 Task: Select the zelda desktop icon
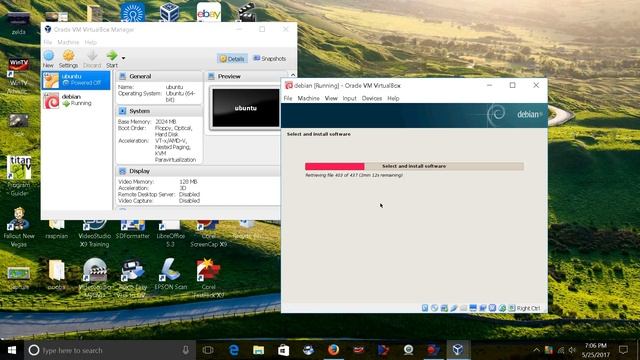pyautogui.click(x=18, y=24)
